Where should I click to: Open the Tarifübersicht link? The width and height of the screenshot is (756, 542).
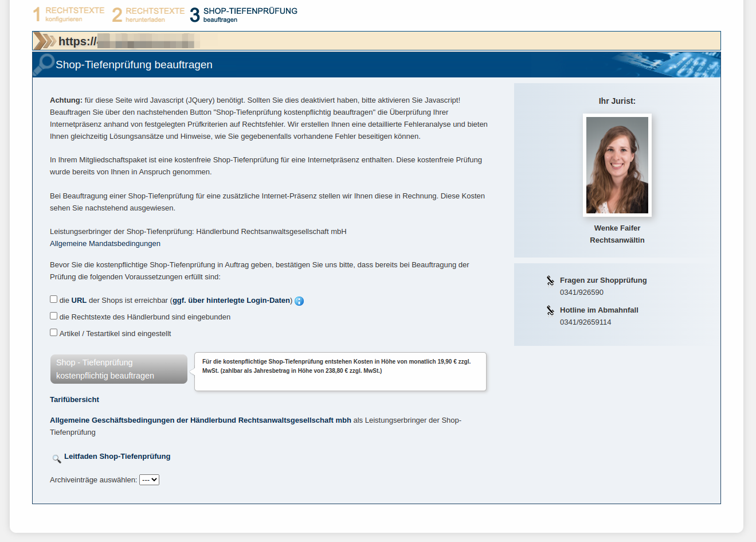pyautogui.click(x=75, y=400)
